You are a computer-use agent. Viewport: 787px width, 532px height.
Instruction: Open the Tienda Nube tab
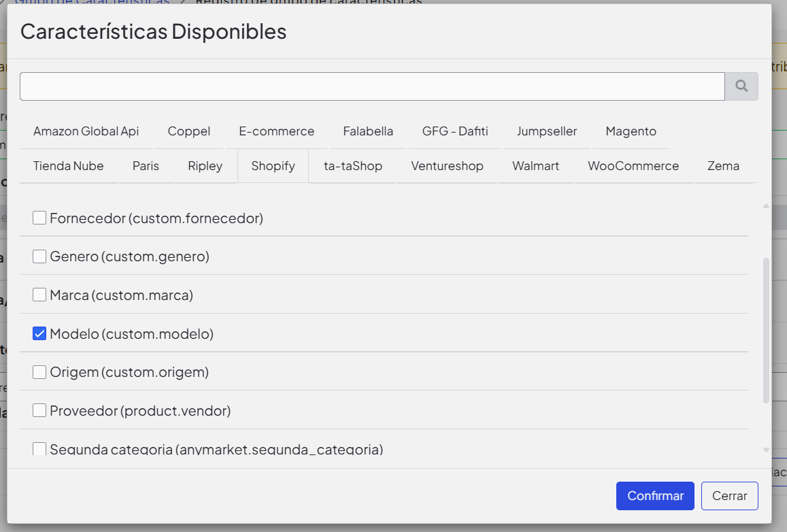pyautogui.click(x=68, y=166)
